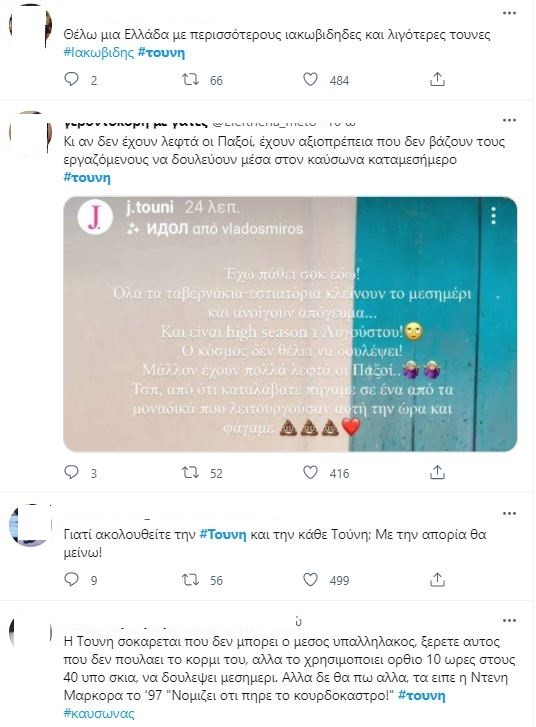The height and width of the screenshot is (727, 536).
Task: Retweet the tweet showing 52 retweets
Action: tap(190, 472)
